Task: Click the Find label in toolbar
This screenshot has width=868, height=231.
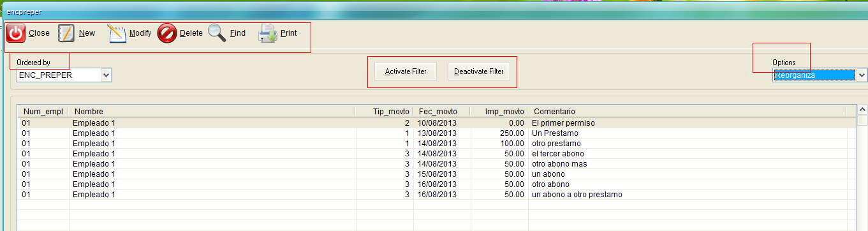Action: pos(238,33)
